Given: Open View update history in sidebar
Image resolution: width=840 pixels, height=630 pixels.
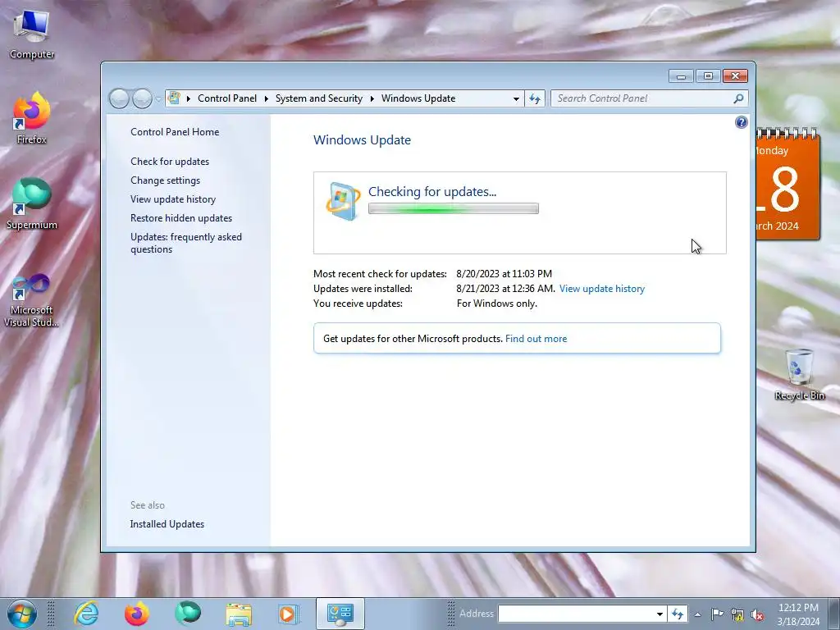Looking at the screenshot, I should 173,199.
